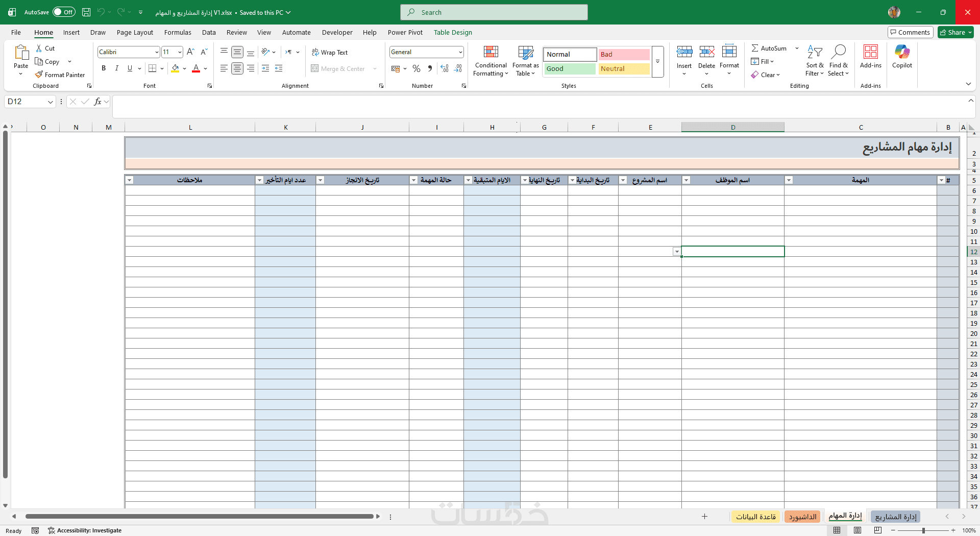Apply the Bad cell style

pyautogui.click(x=624, y=55)
